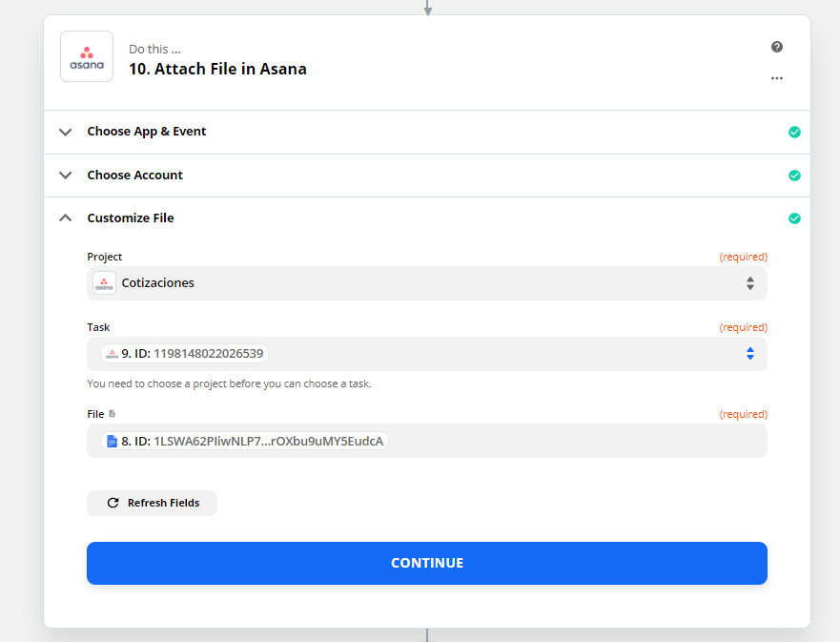Click the Customize File green checkmark
This screenshot has height=642, width=840.
[x=794, y=218]
